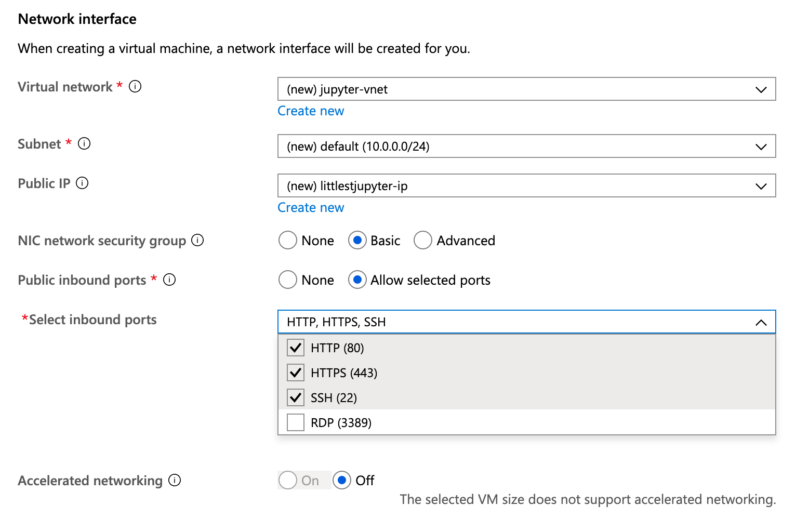This screenshot has width=796, height=532.
Task: Uncheck the SSH (22) port checkbox
Action: 296,397
